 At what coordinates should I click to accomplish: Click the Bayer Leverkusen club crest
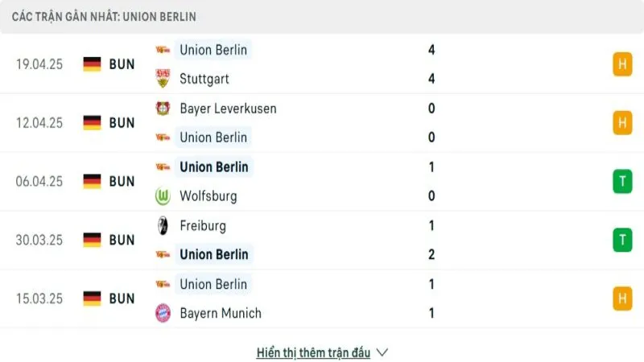[x=163, y=109]
